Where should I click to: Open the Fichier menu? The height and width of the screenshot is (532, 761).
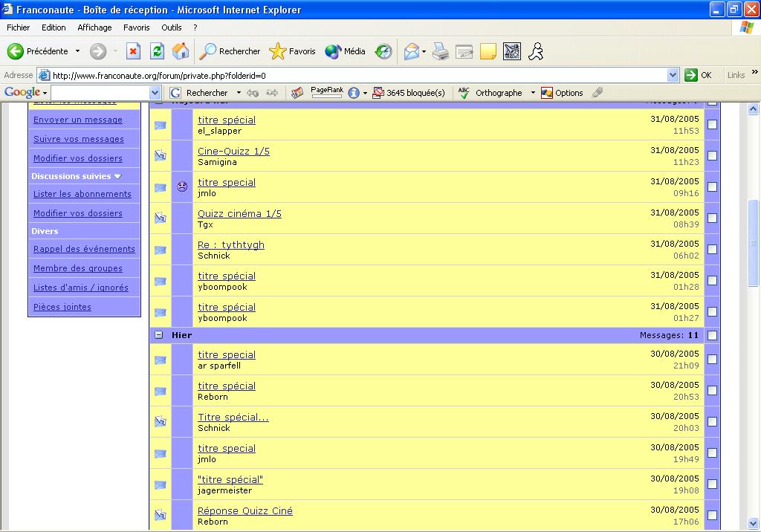[x=18, y=27]
